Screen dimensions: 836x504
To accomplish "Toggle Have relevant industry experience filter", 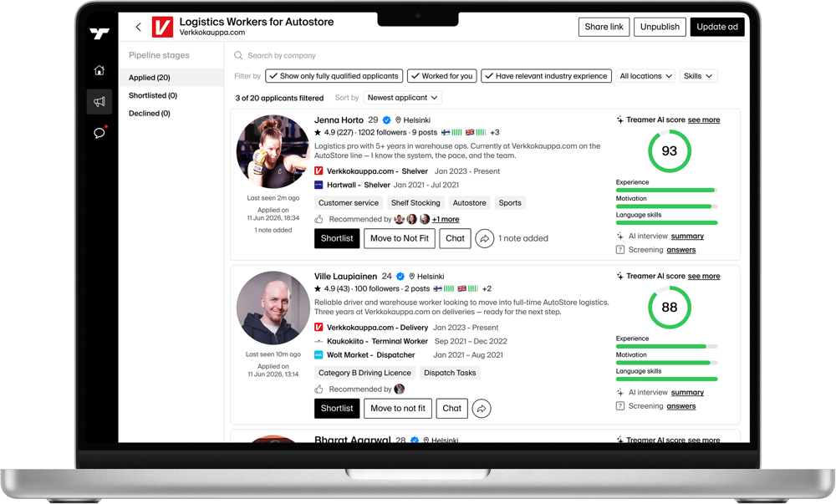I will point(546,76).
